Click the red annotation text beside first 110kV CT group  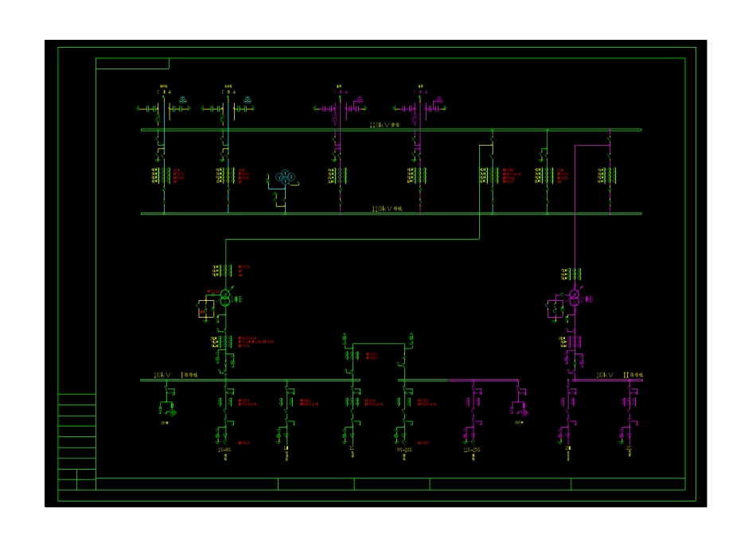click(x=178, y=176)
